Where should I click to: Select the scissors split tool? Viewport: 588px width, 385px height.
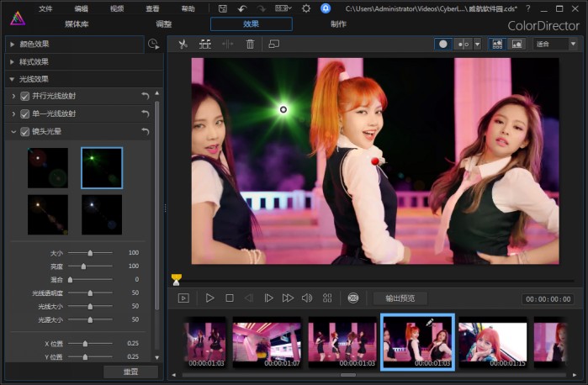click(x=183, y=45)
